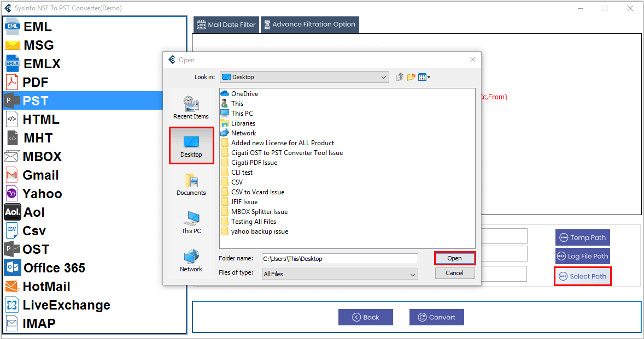Go Back to previous step
Image resolution: width=644 pixels, height=339 pixels.
tap(366, 317)
